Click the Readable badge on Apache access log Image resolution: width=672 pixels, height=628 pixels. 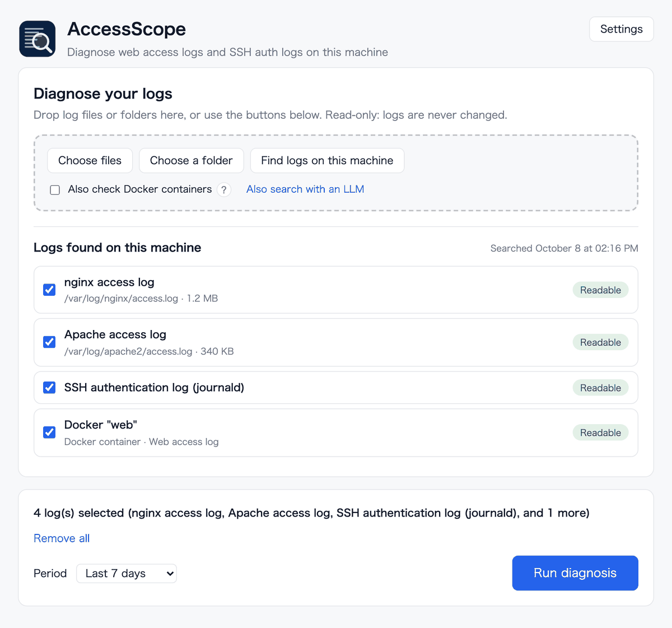pos(600,342)
